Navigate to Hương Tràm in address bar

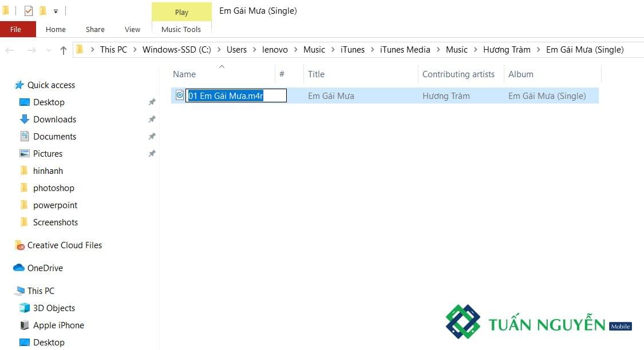tap(506, 50)
